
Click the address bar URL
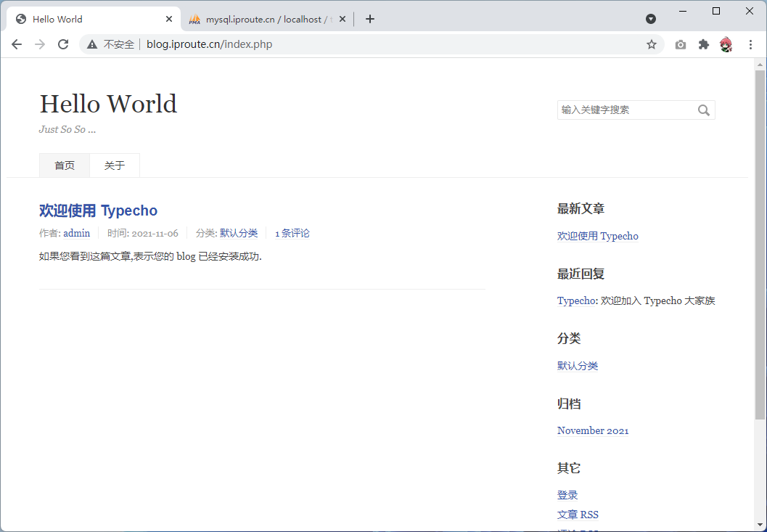coord(210,44)
